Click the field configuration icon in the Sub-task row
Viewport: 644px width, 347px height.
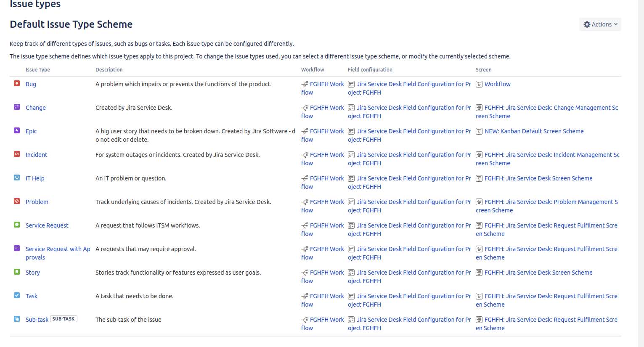point(351,320)
